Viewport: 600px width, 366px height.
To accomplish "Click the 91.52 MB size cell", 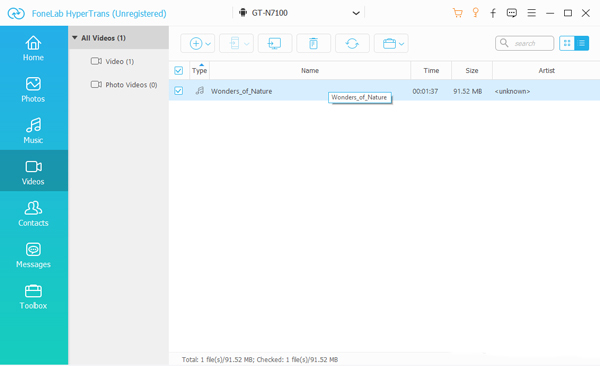I will [468, 91].
